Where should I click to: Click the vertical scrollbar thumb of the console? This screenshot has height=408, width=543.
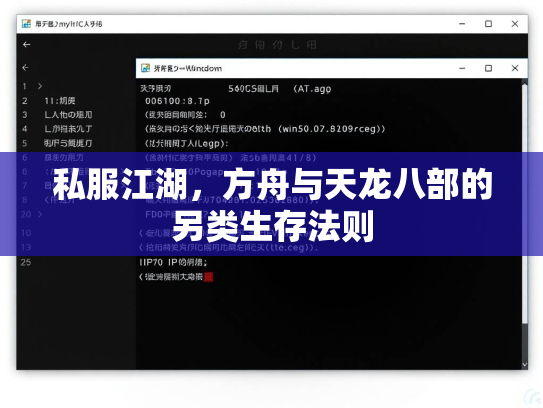pos(525,204)
